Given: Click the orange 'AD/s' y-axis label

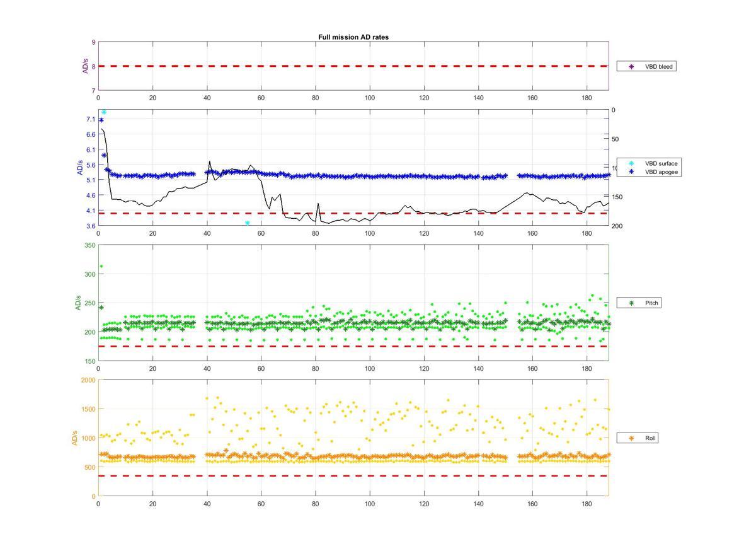Looking at the screenshot, I should pos(75,438).
